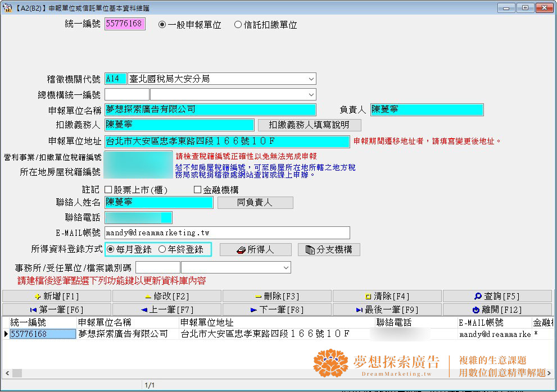Minimize the A2(B2) window
Screen dimensions: 557x392
pos(506,8)
